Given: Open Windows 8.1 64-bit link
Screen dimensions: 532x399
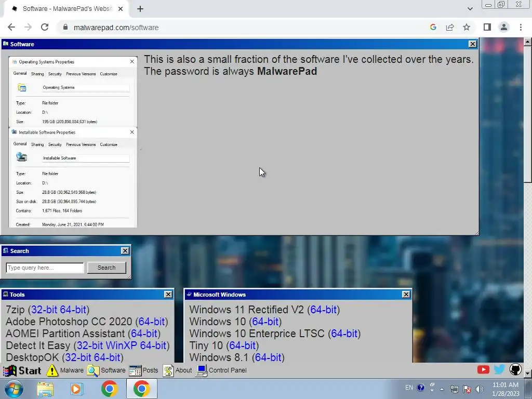Looking at the screenshot, I should pos(268,357).
